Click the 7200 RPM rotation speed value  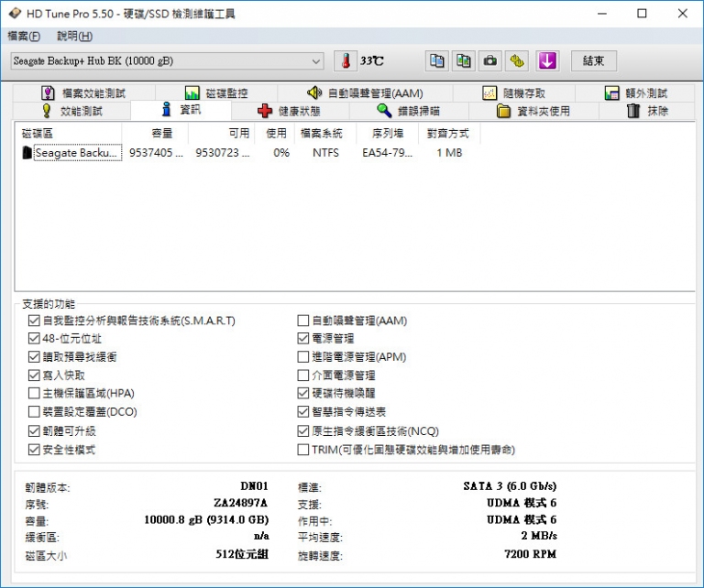(x=530, y=554)
